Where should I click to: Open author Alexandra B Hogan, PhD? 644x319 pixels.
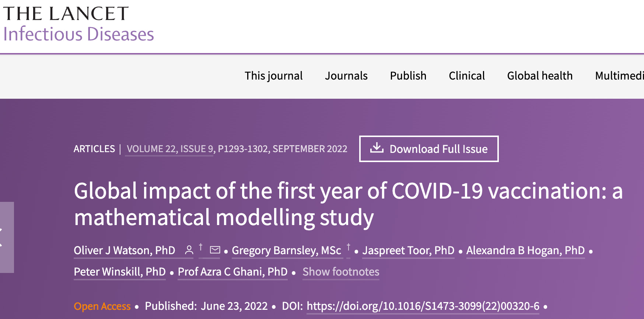tap(525, 250)
